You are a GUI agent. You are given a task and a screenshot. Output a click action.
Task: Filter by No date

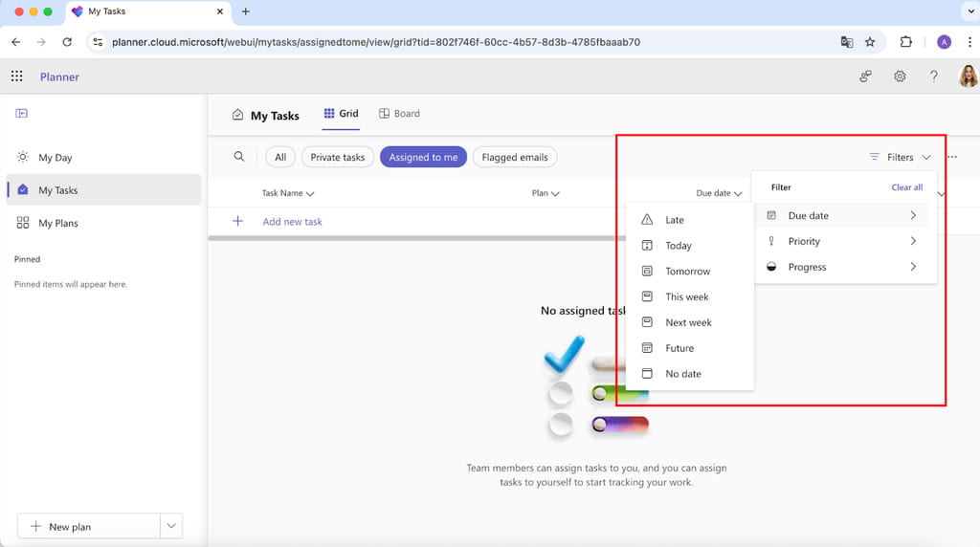[689, 373]
